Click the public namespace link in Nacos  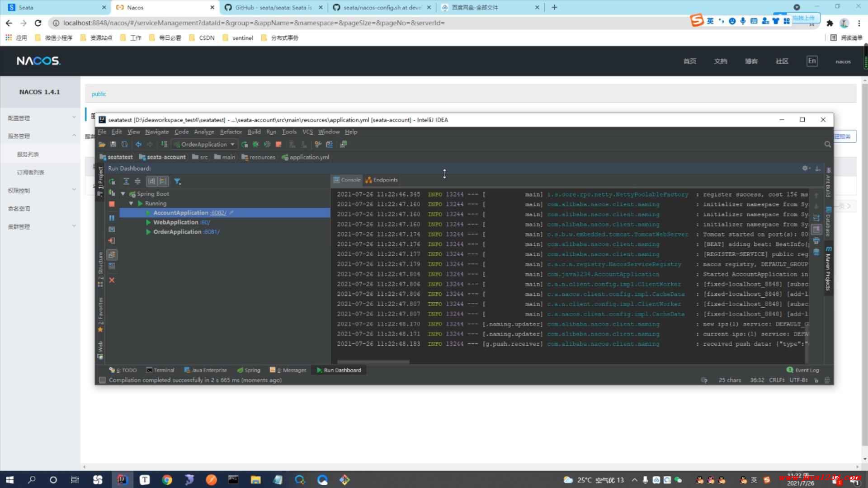(x=99, y=94)
